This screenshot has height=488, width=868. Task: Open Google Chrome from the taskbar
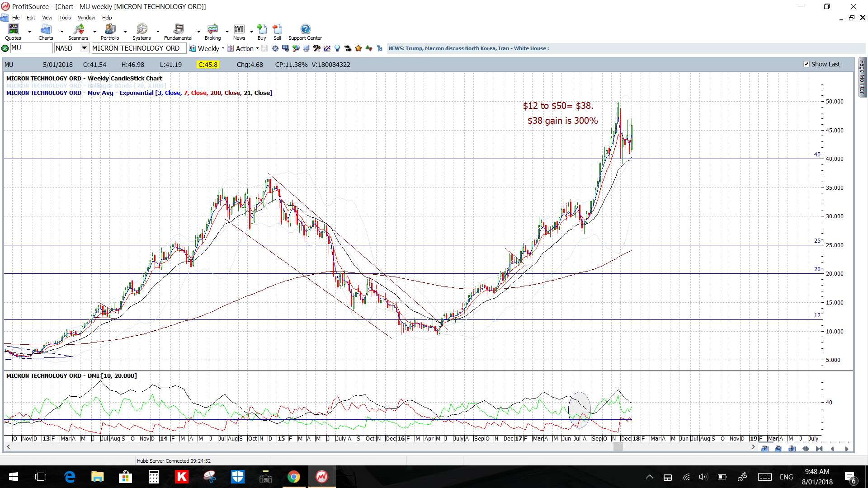[x=293, y=477]
